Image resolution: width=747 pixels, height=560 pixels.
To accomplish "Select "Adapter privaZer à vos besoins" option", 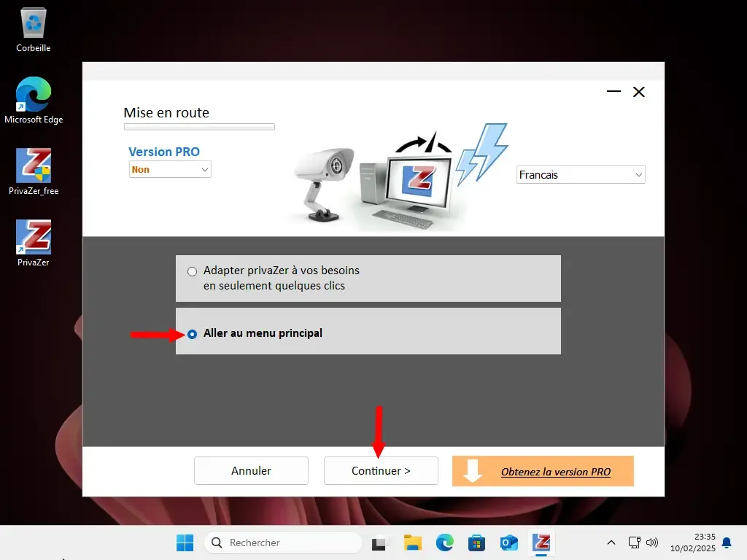I will click(368, 278).
